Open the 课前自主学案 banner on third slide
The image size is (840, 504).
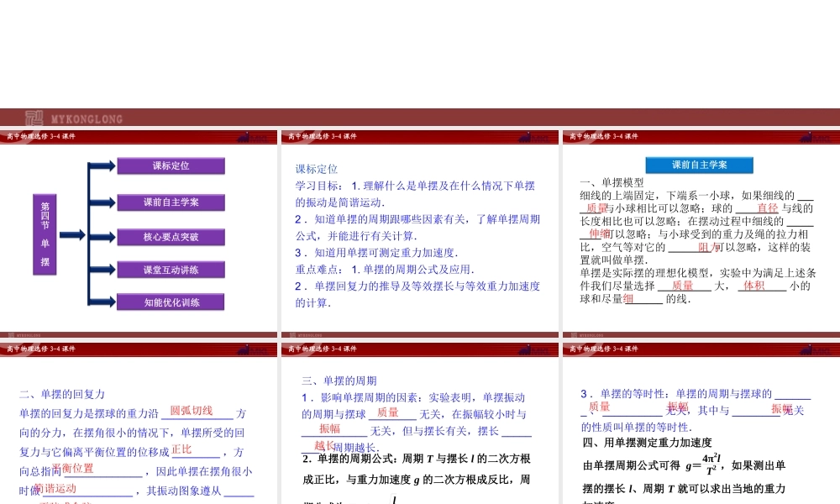tap(699, 165)
